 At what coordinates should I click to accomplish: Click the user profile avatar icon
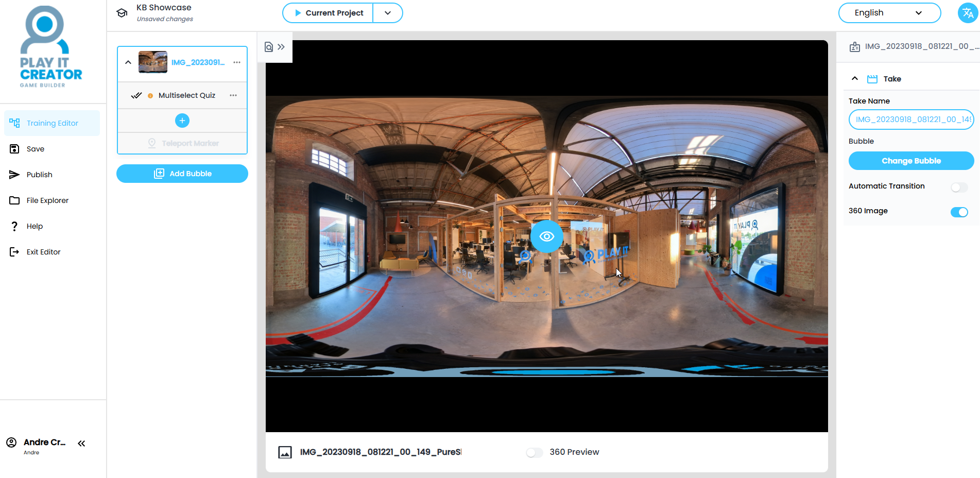click(11, 442)
